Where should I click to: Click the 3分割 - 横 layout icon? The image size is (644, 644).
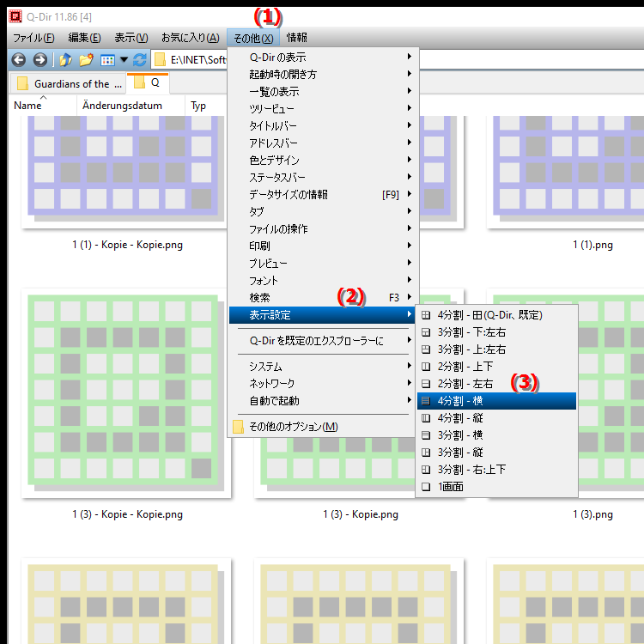coord(426,435)
